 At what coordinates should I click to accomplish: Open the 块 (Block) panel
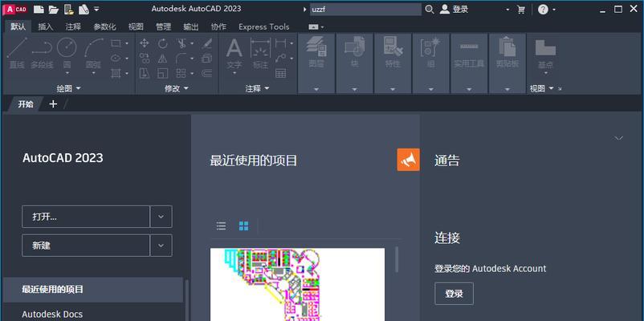(x=354, y=63)
